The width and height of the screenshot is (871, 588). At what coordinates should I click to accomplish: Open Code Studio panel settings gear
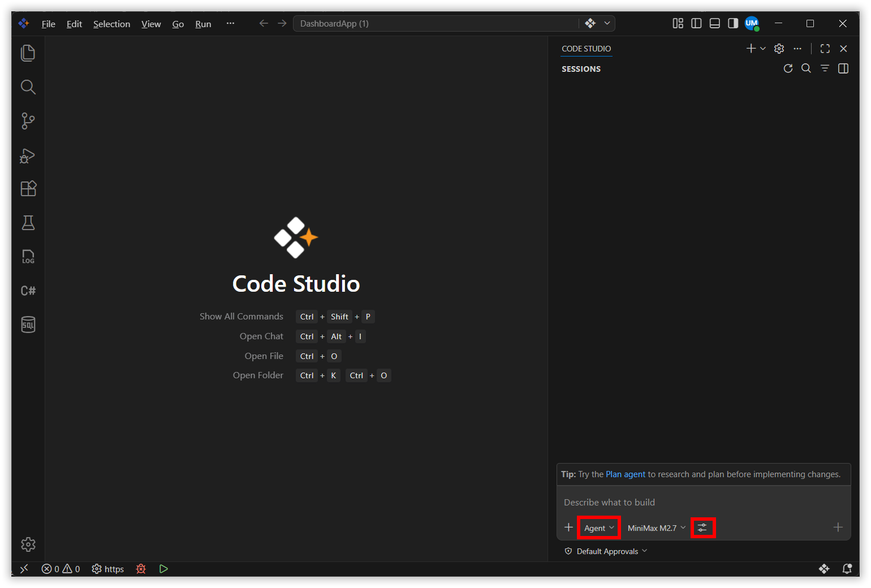(779, 49)
